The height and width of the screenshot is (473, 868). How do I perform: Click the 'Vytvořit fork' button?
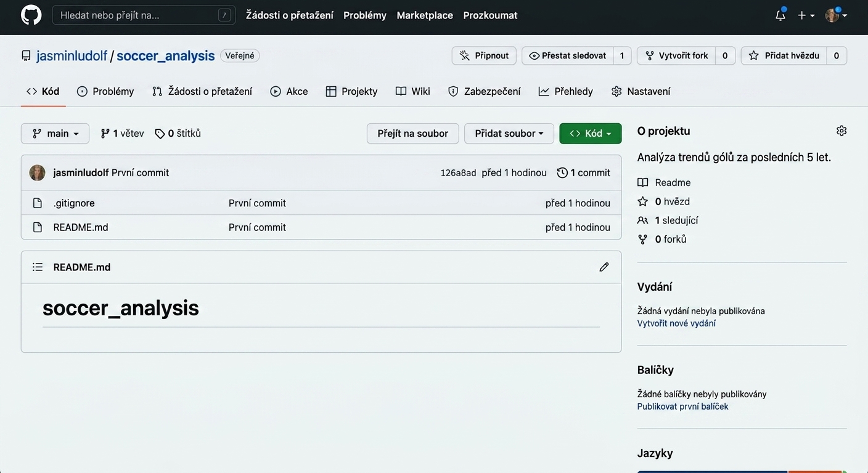pyautogui.click(x=676, y=55)
